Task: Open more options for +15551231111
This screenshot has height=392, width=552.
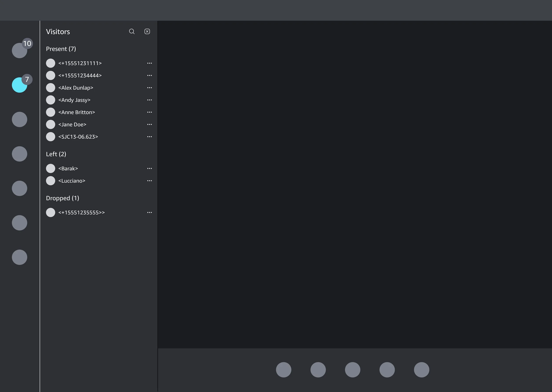Action: [150, 63]
